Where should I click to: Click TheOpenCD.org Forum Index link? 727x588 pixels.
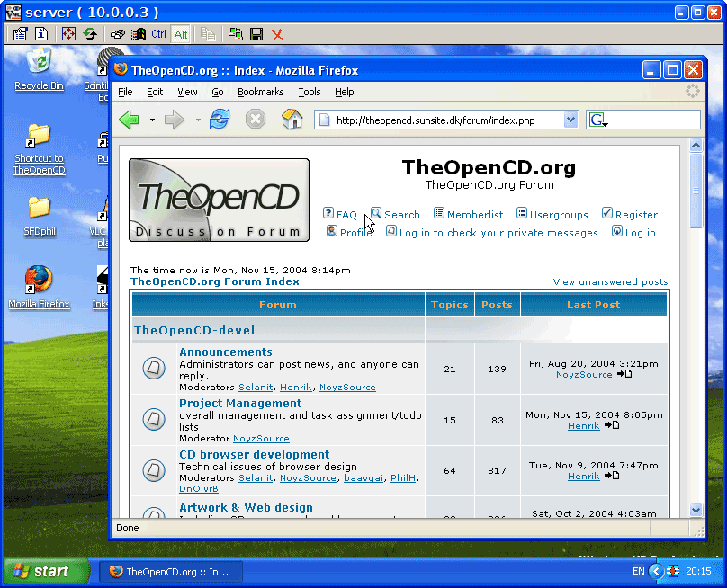[x=215, y=281]
